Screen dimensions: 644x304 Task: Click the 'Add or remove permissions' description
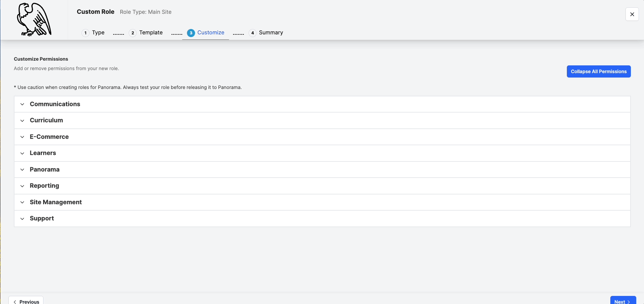pos(66,68)
